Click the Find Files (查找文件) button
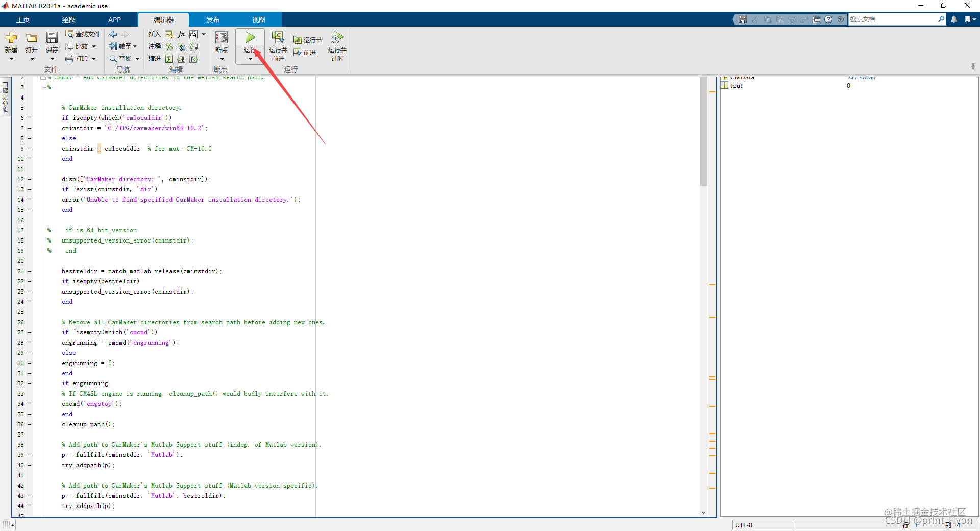The height and width of the screenshot is (531, 980). pyautogui.click(x=83, y=34)
